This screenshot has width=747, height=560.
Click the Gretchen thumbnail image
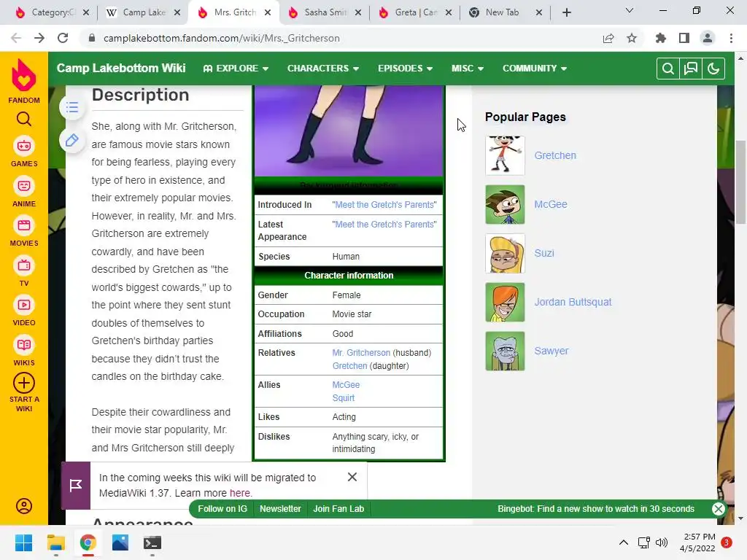coord(505,155)
